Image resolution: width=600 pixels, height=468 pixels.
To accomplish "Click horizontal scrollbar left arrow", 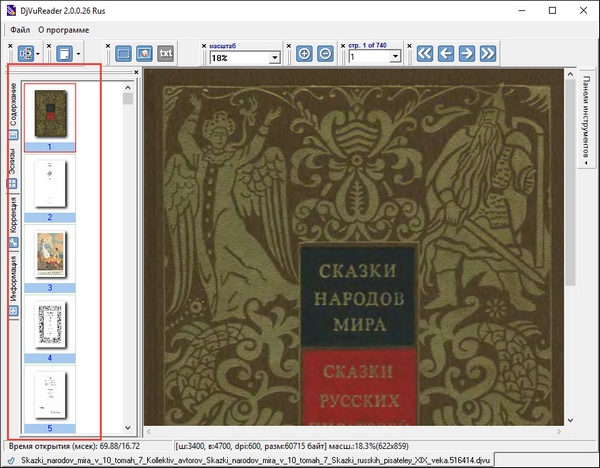I will (x=149, y=431).
